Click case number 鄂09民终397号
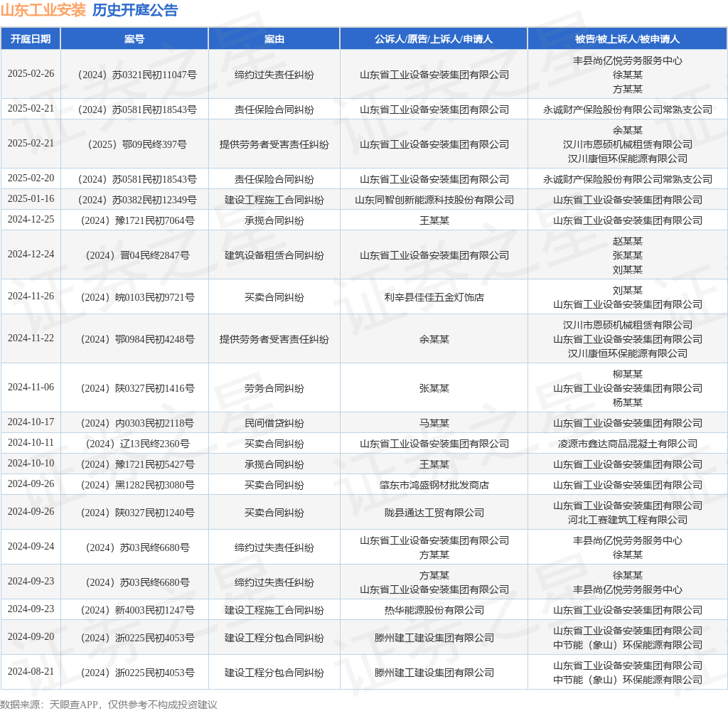Image resolution: width=728 pixels, height=711 pixels. (137, 144)
